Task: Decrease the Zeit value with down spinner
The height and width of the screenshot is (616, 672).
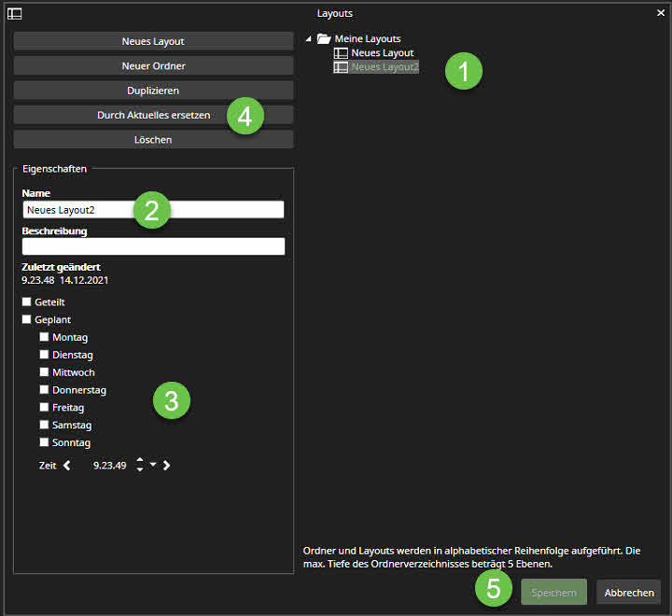Action: (x=140, y=469)
